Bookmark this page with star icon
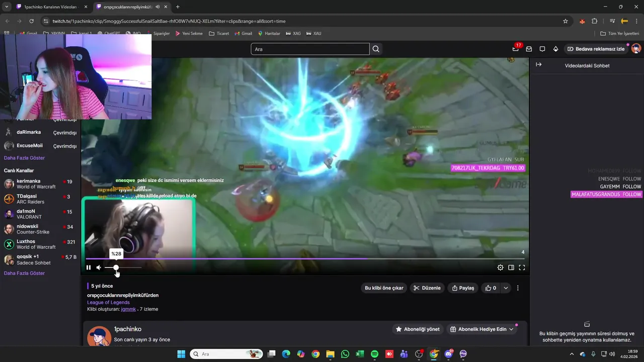Image resolution: width=644 pixels, height=362 pixels. (x=566, y=21)
